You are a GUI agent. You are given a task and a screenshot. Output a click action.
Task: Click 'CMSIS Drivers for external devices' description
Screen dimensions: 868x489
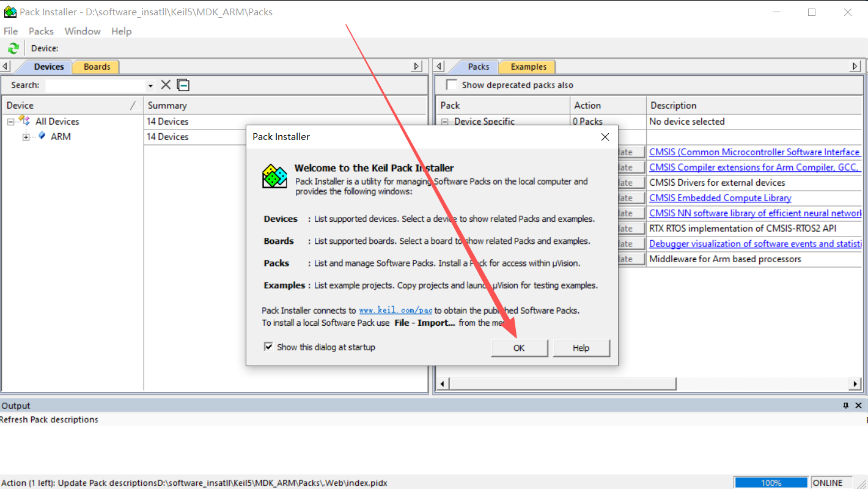tap(717, 182)
